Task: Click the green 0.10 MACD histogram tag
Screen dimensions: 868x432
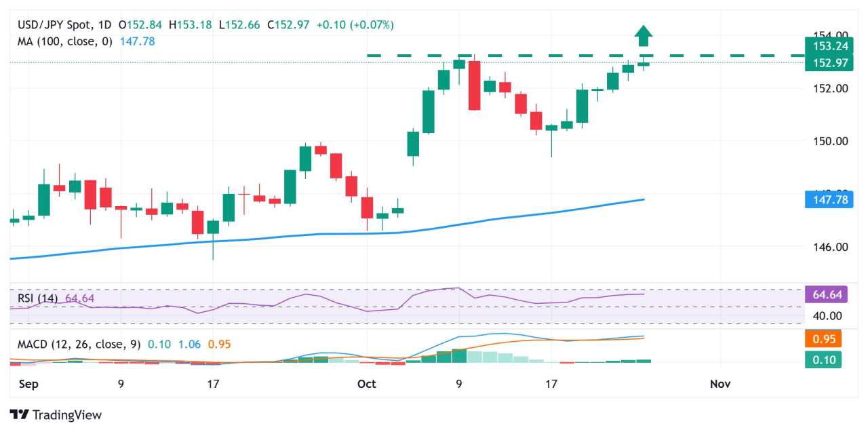Action: click(x=823, y=359)
